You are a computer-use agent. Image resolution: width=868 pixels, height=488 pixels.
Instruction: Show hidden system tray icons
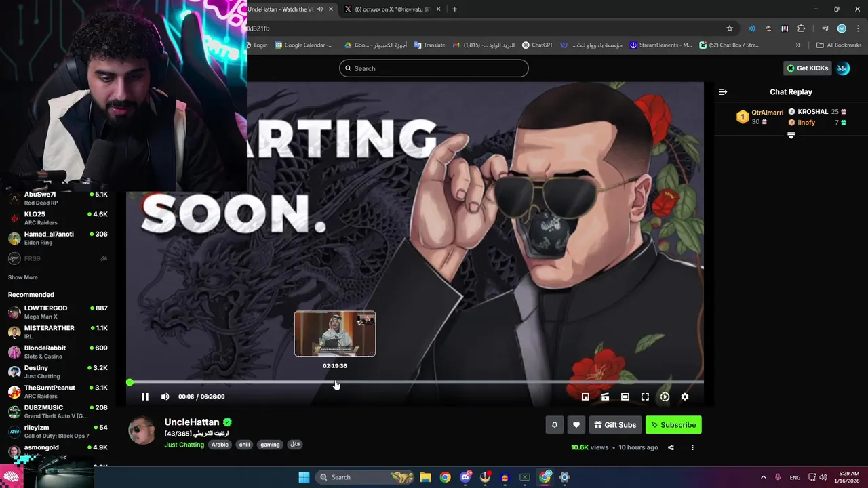coord(763,477)
